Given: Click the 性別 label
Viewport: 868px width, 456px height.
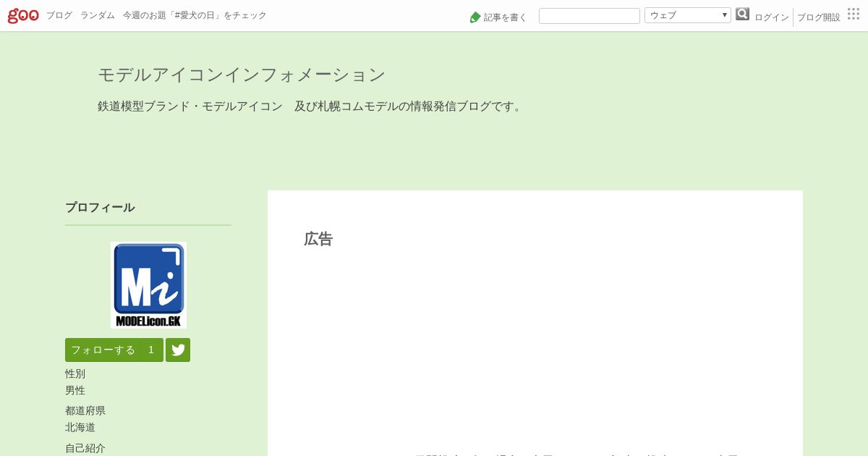Looking at the screenshot, I should tap(75, 373).
